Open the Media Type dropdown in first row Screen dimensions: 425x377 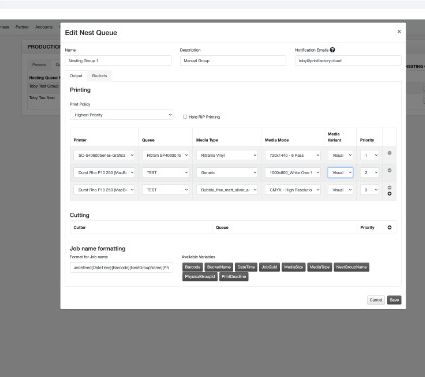pyautogui.click(x=227, y=155)
